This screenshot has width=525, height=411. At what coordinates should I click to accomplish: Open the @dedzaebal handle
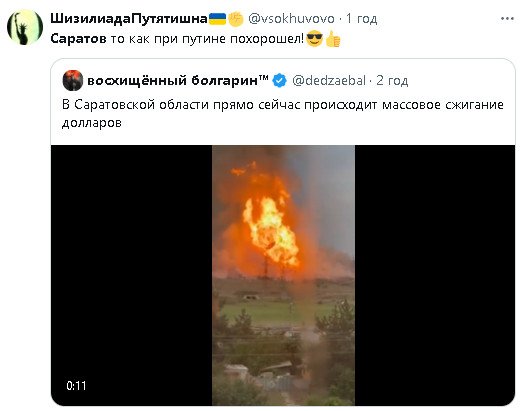[329, 81]
